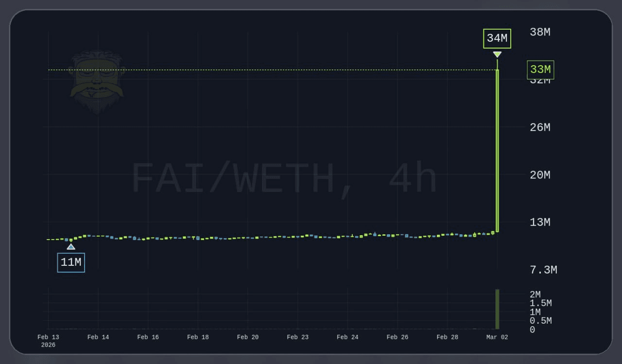Viewport: 622px width, 364px height.
Task: Select the Feb 13 date label
Action: 48,336
